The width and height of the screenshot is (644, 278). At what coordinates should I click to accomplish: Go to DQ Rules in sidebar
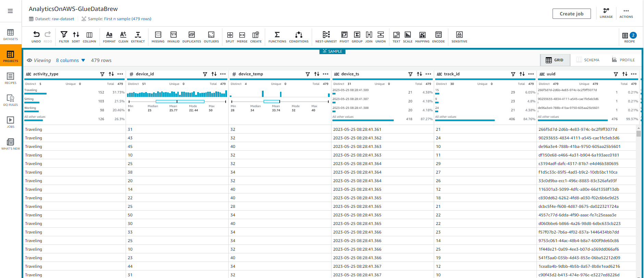point(11,100)
